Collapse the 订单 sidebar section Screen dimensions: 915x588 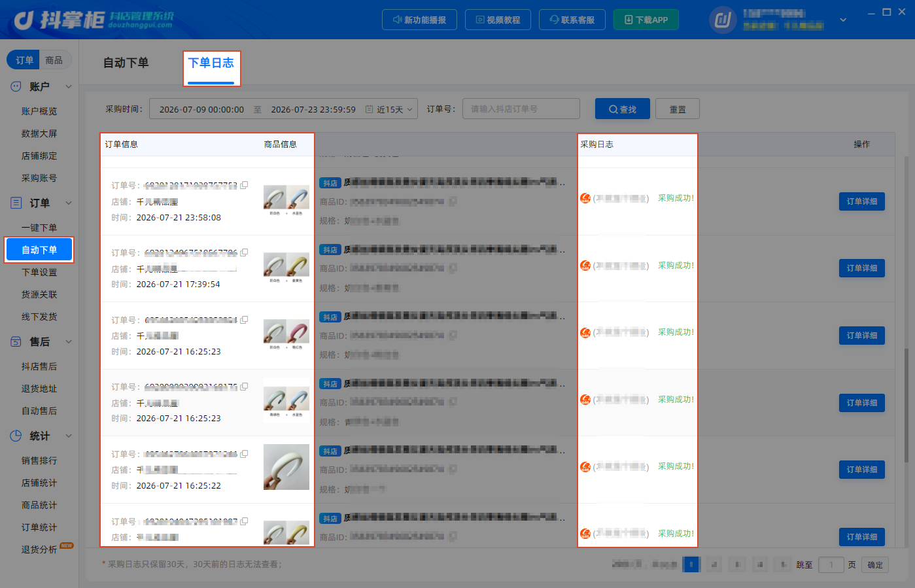[69, 203]
